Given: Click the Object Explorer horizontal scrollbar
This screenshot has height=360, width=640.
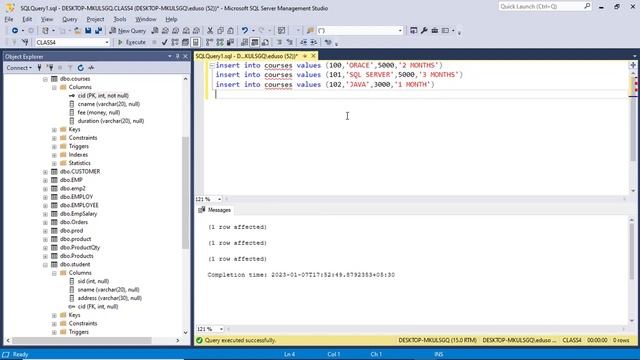Looking at the screenshot, I should 93,340.
